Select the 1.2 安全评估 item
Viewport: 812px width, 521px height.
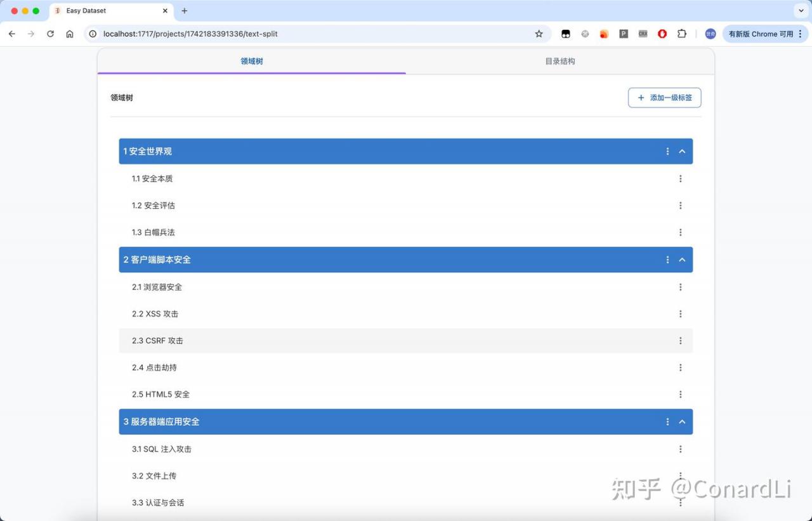click(406, 206)
